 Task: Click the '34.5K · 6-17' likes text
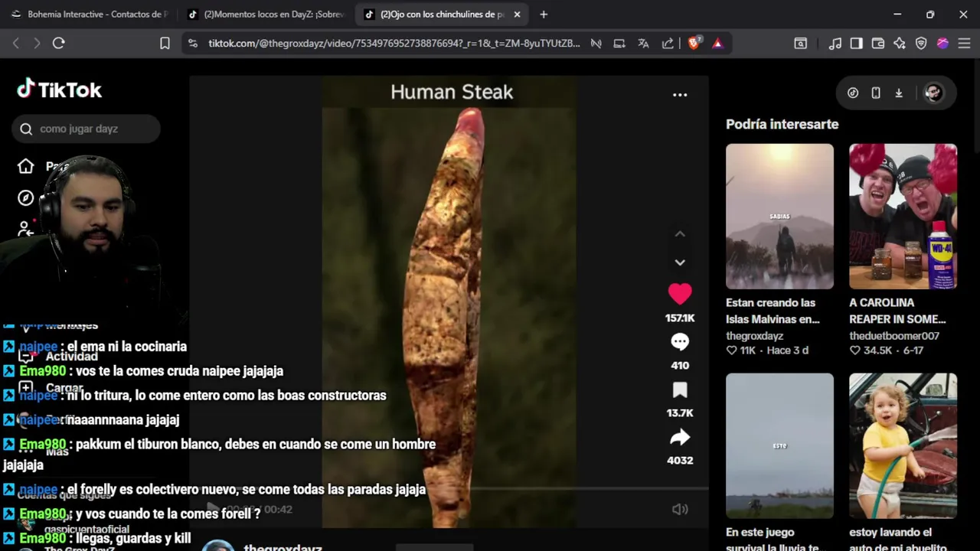tap(887, 350)
